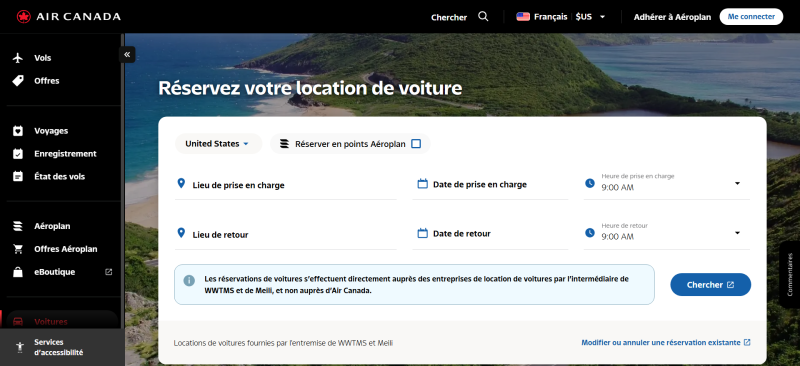Viewport: 800px width, 366px height.
Task: Click the AIR CANADA wordmark
Action: (79, 17)
